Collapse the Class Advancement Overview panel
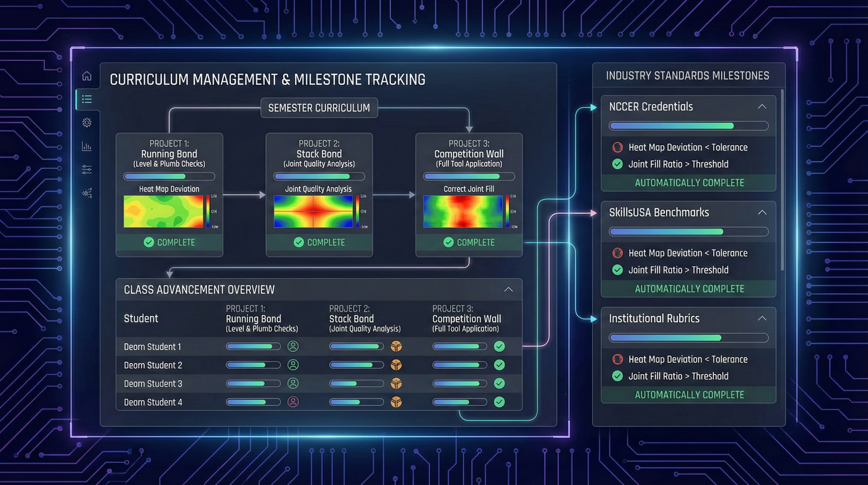This screenshot has width=868, height=485. pyautogui.click(x=509, y=289)
